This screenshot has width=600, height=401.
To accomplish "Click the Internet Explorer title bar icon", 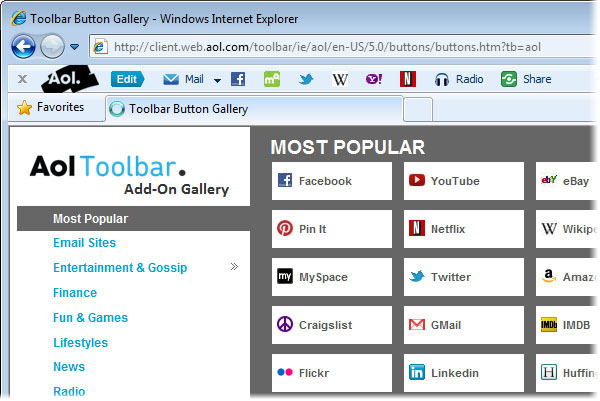I will (19, 18).
